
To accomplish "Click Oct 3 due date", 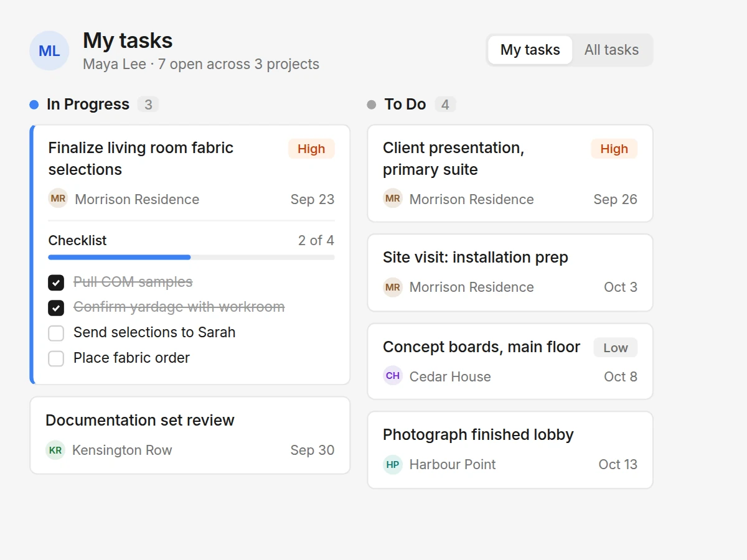I will coord(621,287).
